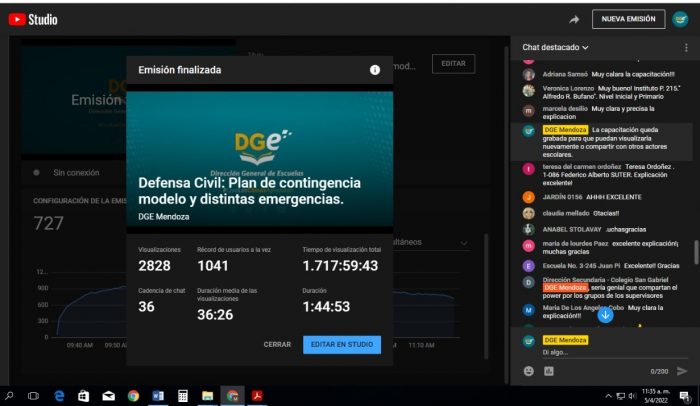Click CERRAR to close the dialog
The image size is (700, 406).
click(x=277, y=344)
